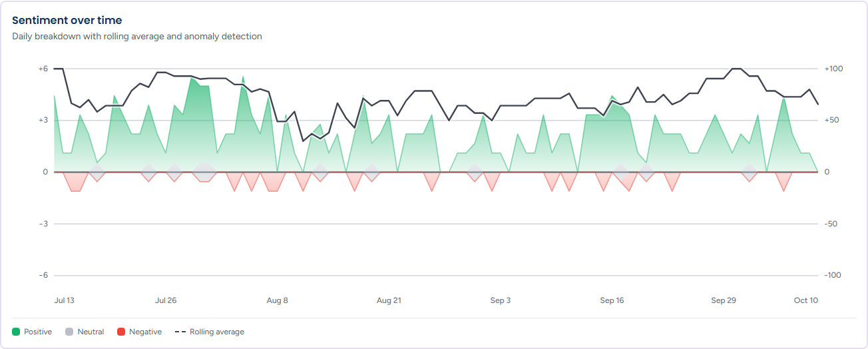
Task: Click the +100 right axis label
Action: (x=833, y=69)
